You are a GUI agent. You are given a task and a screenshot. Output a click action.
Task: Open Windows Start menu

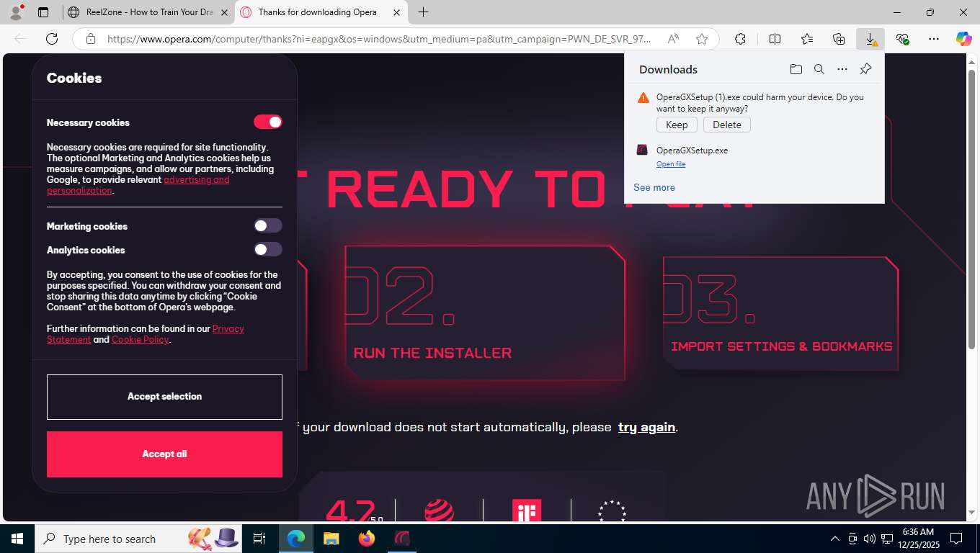click(x=17, y=539)
